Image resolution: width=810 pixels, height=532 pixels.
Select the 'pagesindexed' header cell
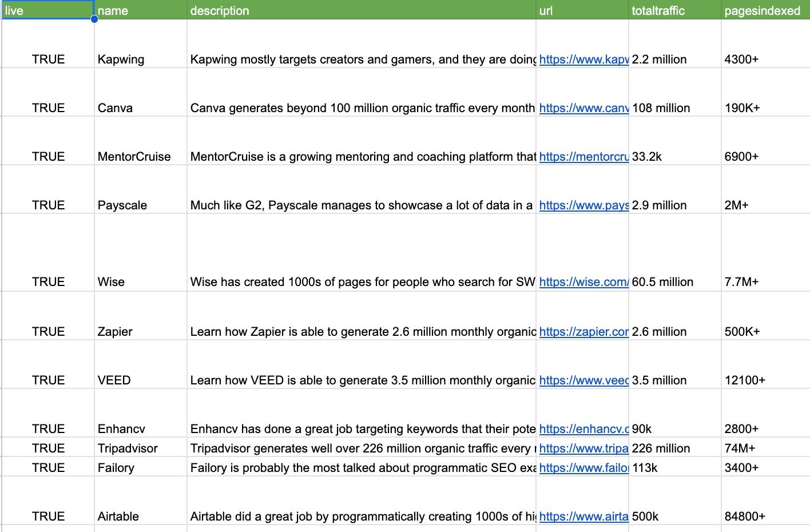[766, 10]
